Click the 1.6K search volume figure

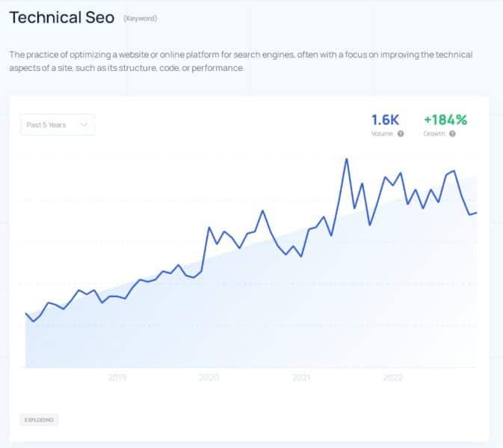coord(386,119)
